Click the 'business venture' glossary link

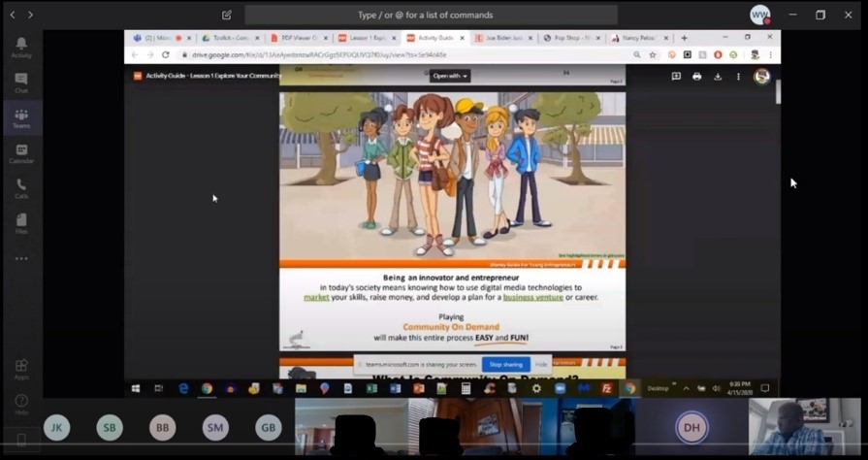pyautogui.click(x=533, y=297)
